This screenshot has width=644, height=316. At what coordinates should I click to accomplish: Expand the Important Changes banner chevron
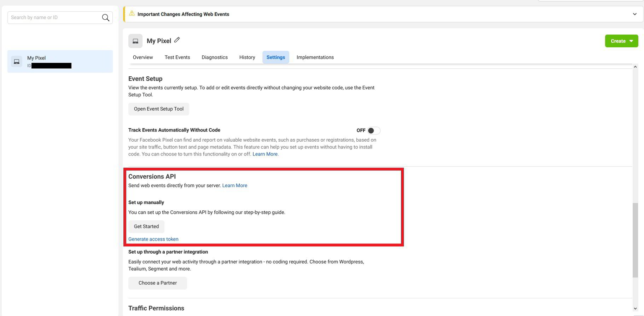click(x=635, y=14)
